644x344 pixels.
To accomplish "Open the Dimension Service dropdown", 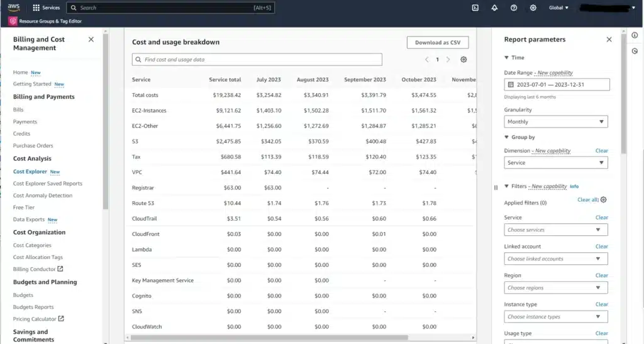I will (556, 162).
